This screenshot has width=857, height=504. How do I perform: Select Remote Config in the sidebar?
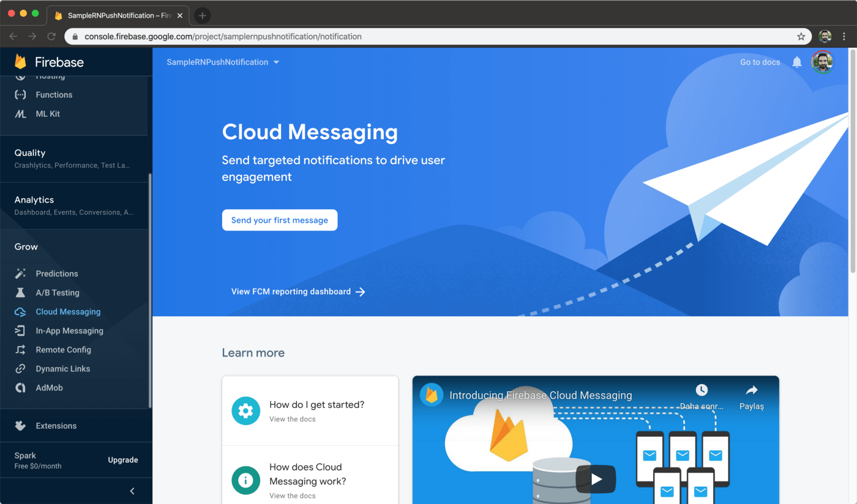(x=63, y=350)
